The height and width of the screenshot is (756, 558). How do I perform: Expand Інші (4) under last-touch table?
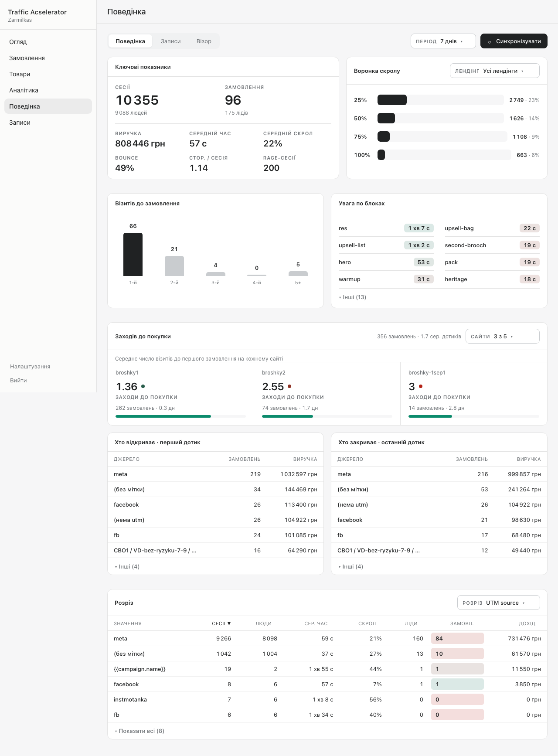tap(350, 566)
